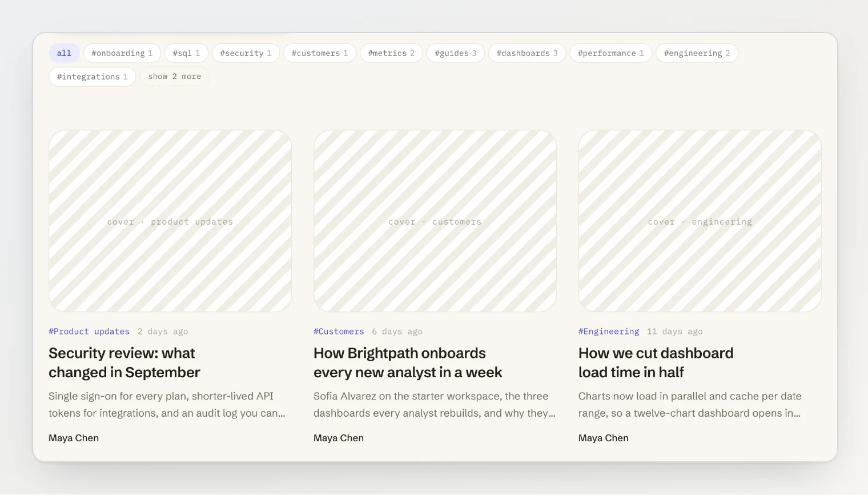Filter posts by #onboarding tag
This screenshot has height=495, width=868.
(x=122, y=53)
